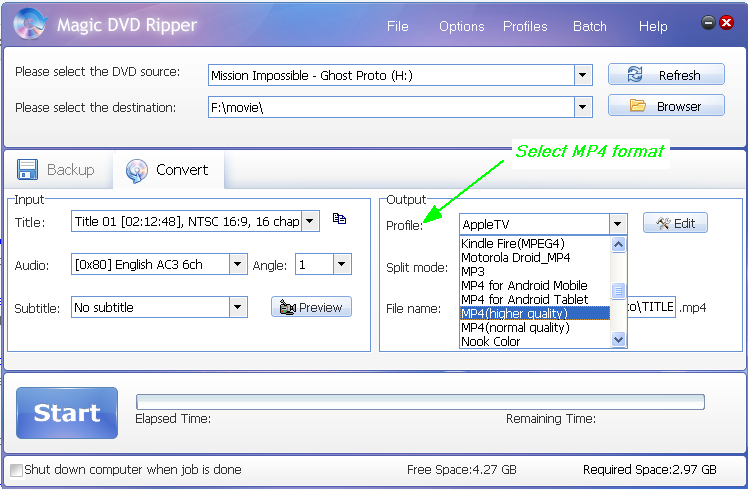Open the Options menu
Screen dimensions: 748x490
click(461, 26)
